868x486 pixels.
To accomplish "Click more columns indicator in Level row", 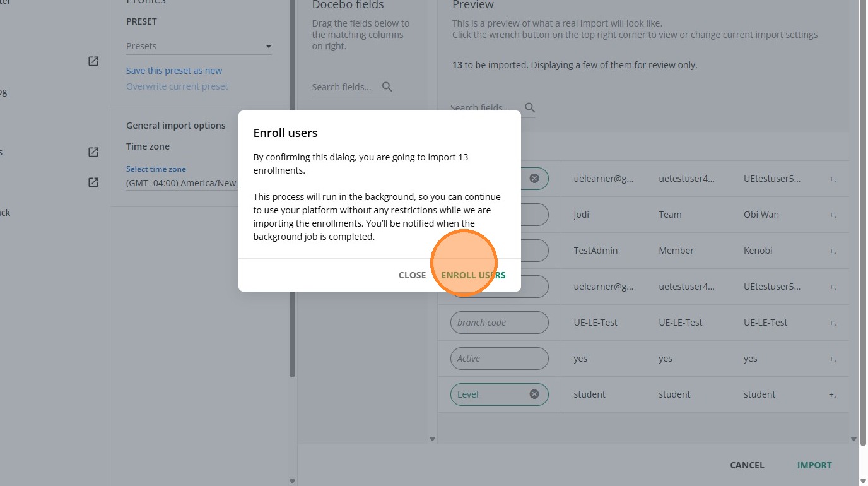I will pos(832,394).
